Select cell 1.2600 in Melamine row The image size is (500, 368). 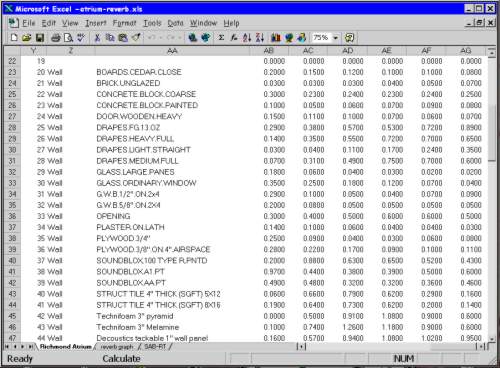point(348,327)
